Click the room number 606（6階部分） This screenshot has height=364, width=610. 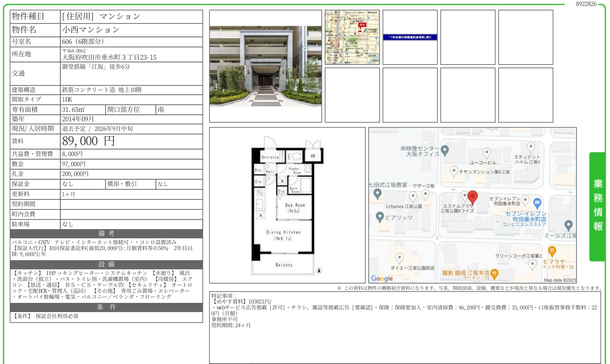pyautogui.click(x=83, y=42)
